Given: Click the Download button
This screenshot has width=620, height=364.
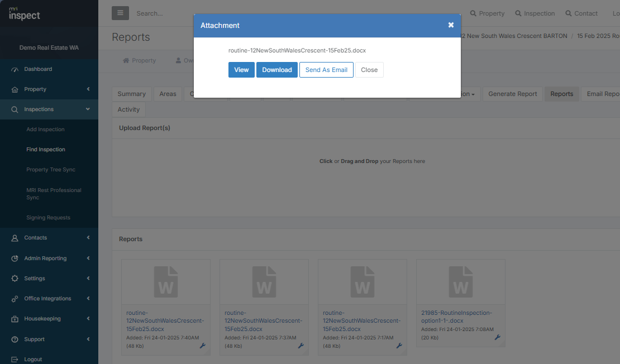Looking at the screenshot, I should coord(277,70).
